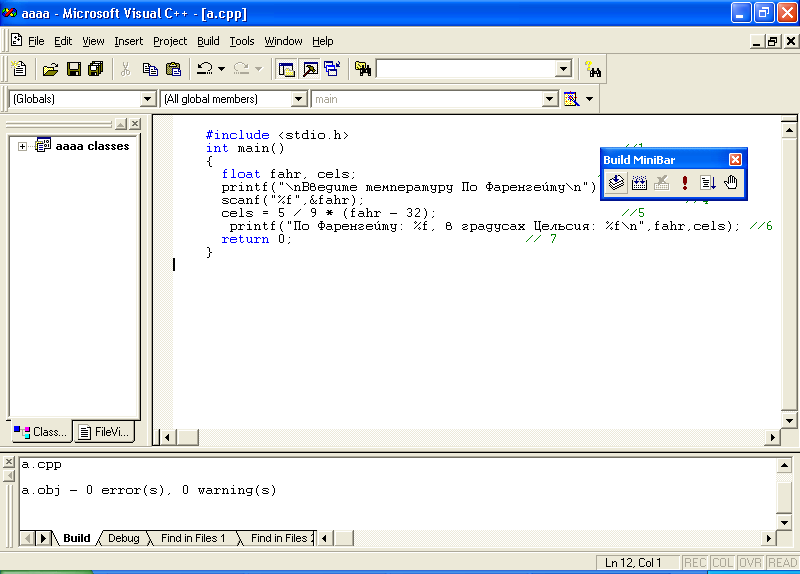Viewport: 800px width, 574px height.
Task: Switch to the FileView tab
Action: pos(104,432)
